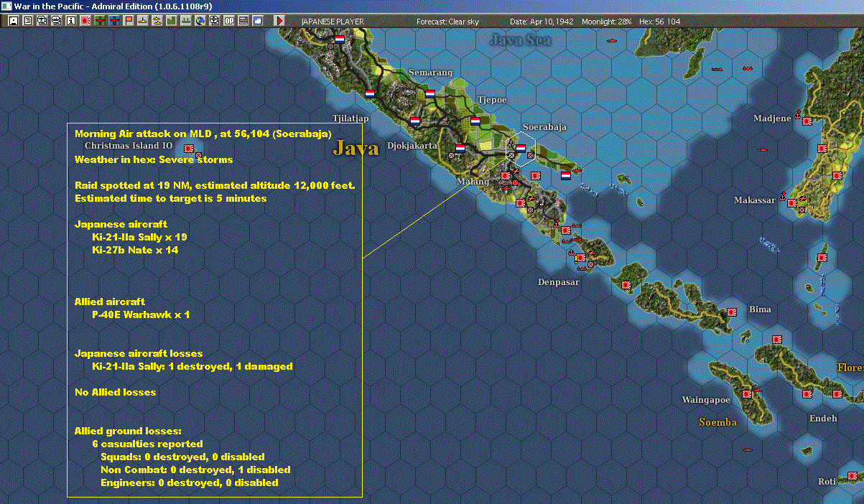
Task: Click the 'Java Sea' map label
Action: coord(520,40)
